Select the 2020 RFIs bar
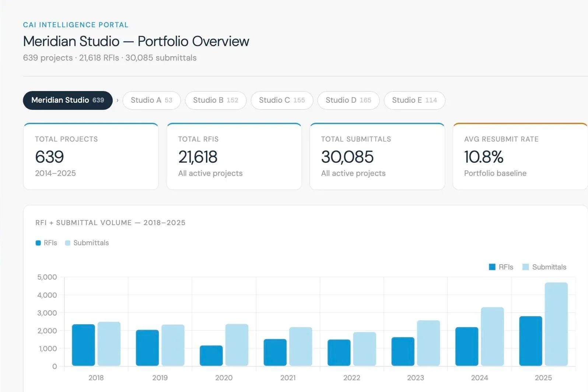The height and width of the screenshot is (392, 588). pos(211,356)
